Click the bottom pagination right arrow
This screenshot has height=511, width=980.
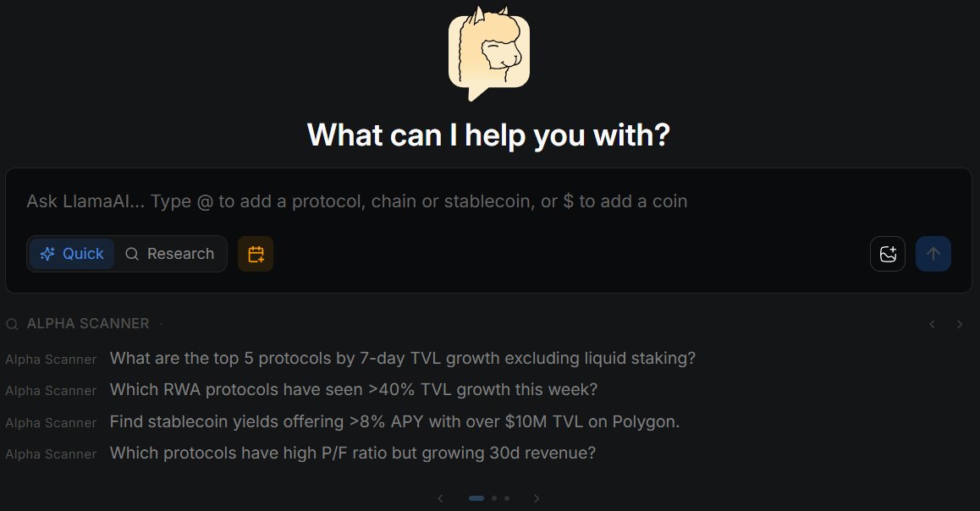click(537, 498)
